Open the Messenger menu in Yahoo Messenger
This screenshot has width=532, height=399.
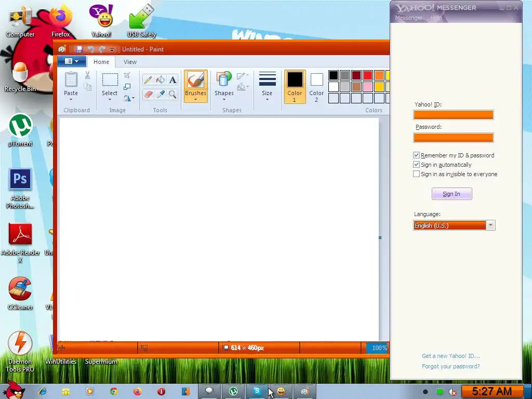coord(408,18)
